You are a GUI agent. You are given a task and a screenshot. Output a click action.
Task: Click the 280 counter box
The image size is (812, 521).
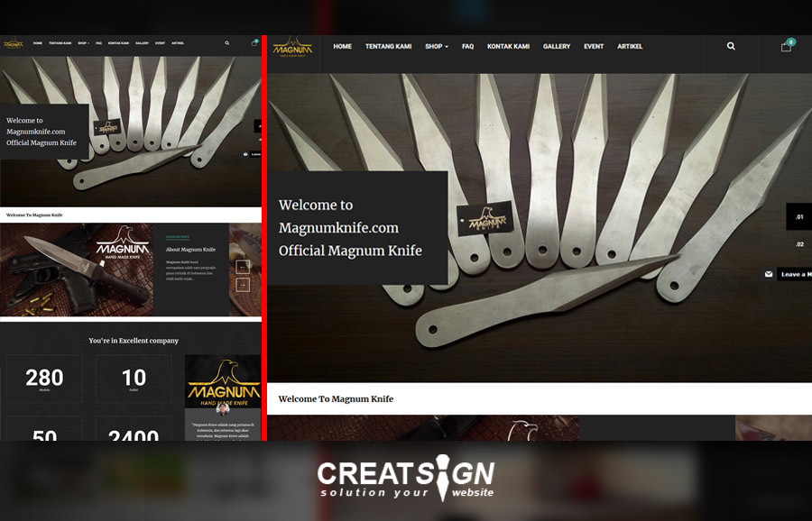44,379
